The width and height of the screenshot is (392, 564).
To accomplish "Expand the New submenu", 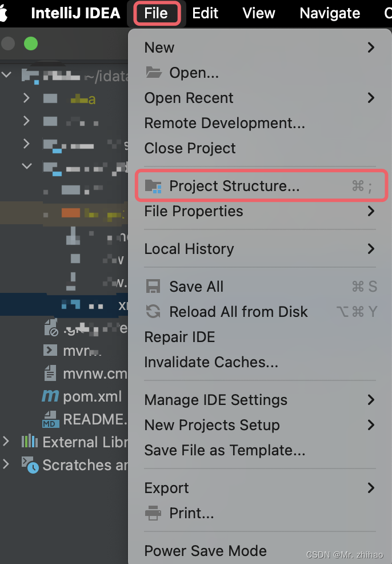I will [371, 47].
